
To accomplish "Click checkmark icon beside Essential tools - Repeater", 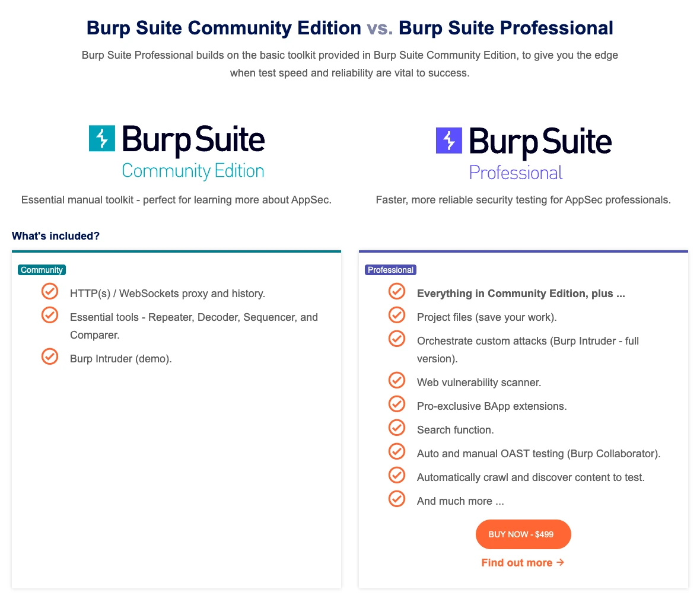I will click(x=50, y=315).
